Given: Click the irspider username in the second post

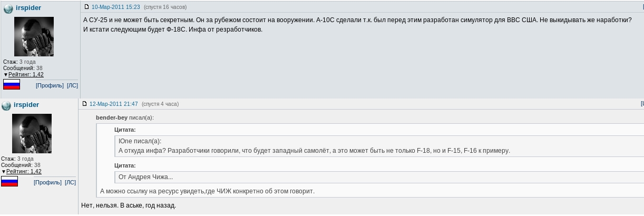Looking at the screenshot, I should tap(26, 105).
